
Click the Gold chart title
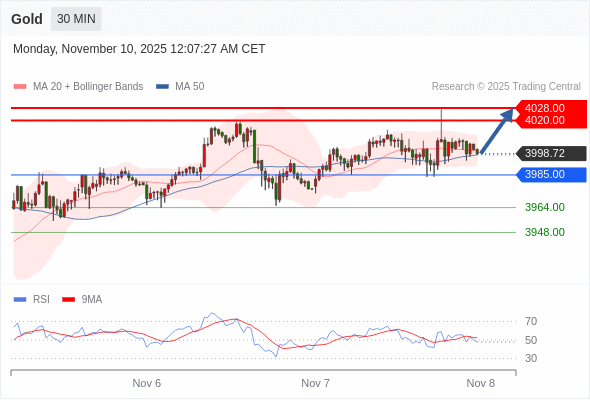(x=27, y=19)
